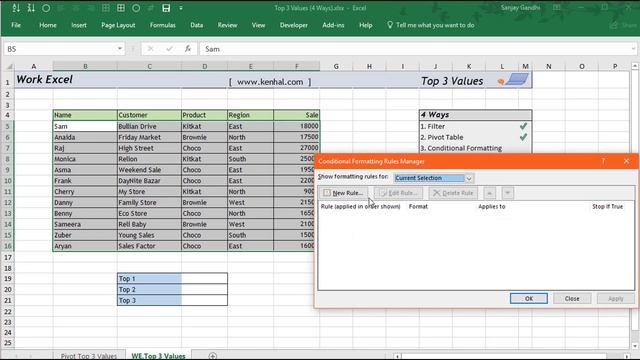This screenshot has height=360, width=640.
Task: Click the Top 1 label cell
Action: click(x=149, y=278)
